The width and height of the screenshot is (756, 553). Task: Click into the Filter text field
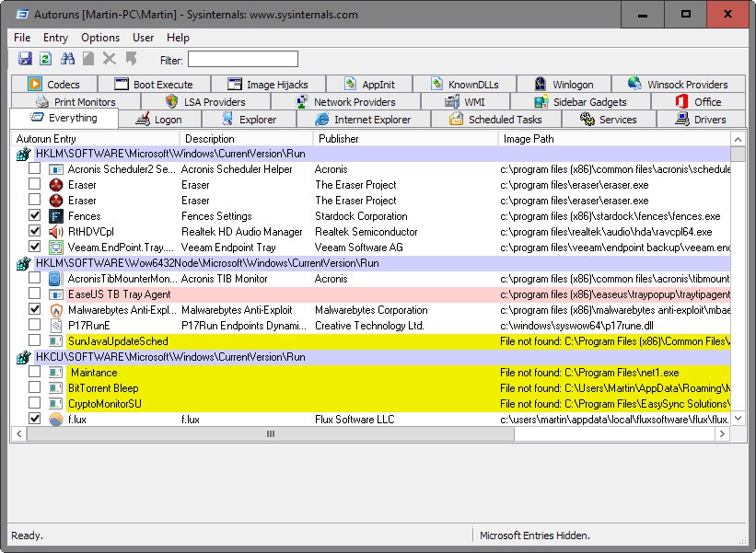pyautogui.click(x=243, y=60)
